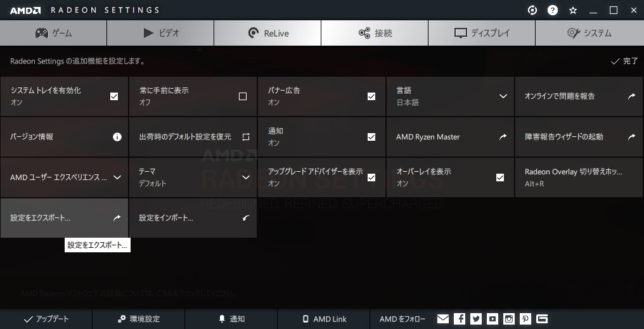
Task: Click the Radeon Overlay hotkey tile Alt+R
Action: pyautogui.click(x=579, y=177)
